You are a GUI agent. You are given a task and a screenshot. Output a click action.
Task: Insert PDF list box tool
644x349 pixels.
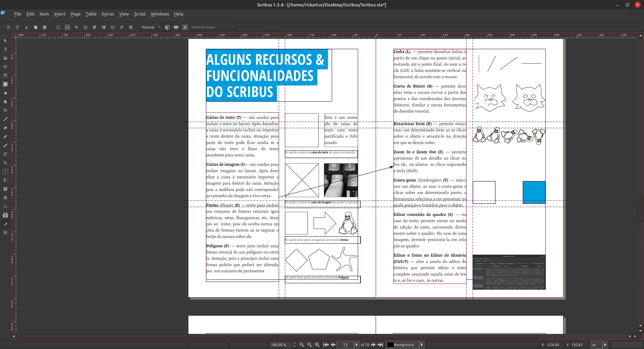[103, 27]
